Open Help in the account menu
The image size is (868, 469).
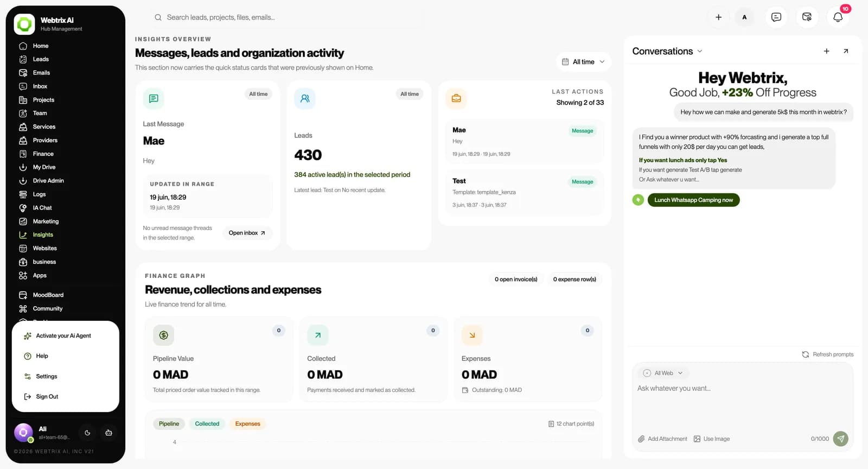pos(42,356)
